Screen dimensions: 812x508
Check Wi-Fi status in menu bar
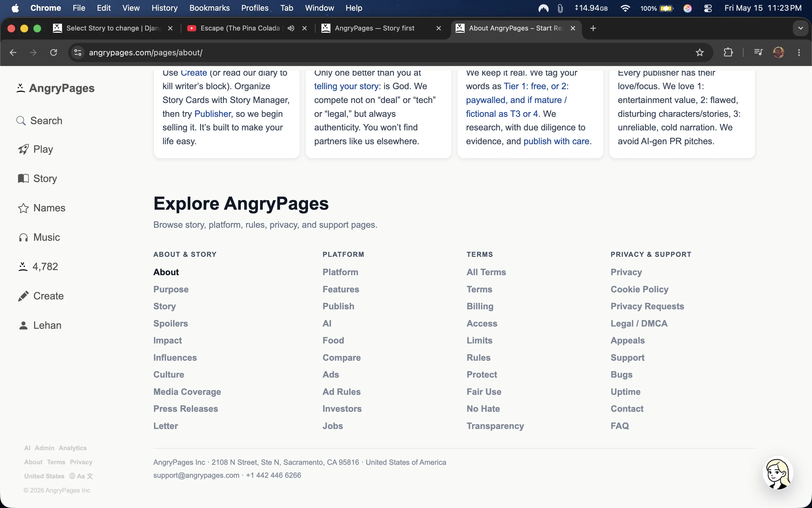(x=625, y=8)
